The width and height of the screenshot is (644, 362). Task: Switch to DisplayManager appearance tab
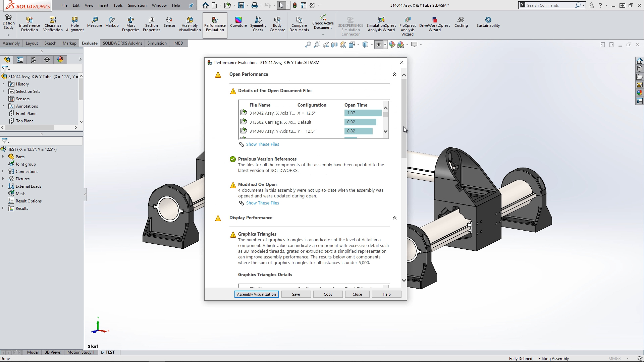[x=60, y=60]
